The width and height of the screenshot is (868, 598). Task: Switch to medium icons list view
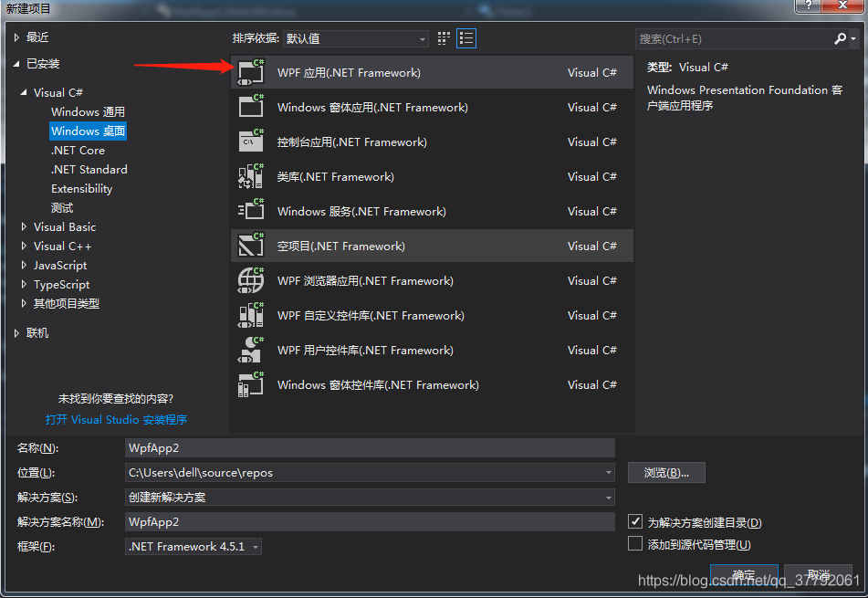tap(466, 38)
